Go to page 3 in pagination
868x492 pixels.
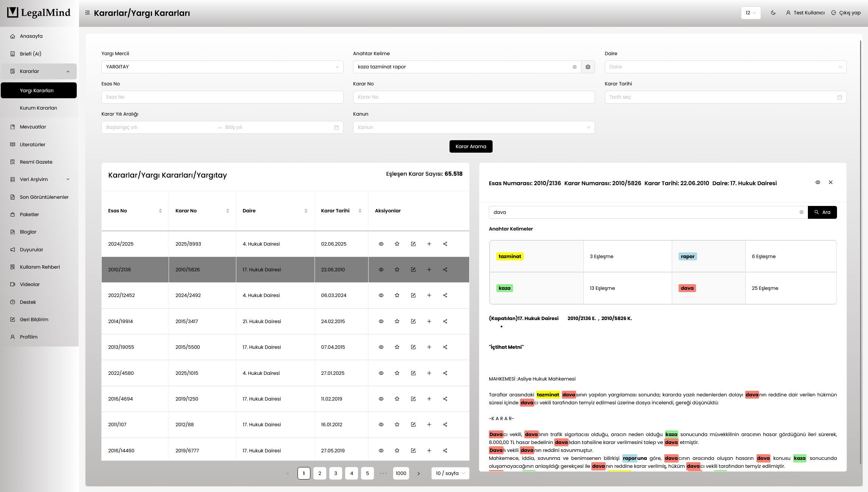335,473
